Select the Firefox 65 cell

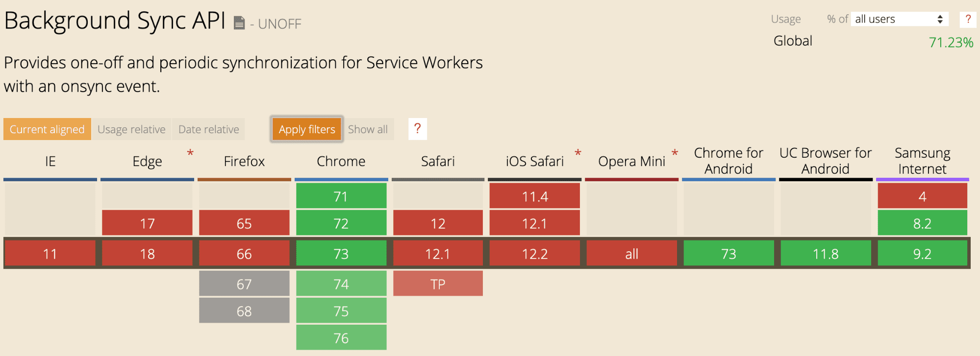click(x=244, y=223)
